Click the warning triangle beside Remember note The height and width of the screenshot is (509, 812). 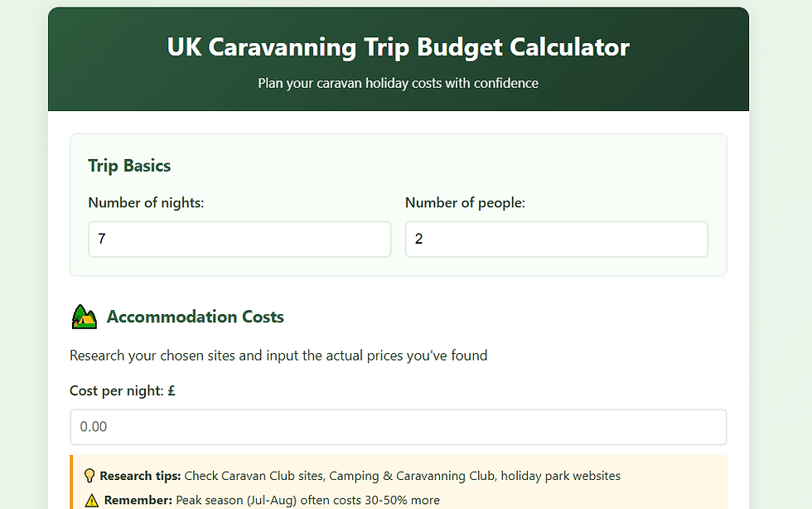click(x=90, y=499)
